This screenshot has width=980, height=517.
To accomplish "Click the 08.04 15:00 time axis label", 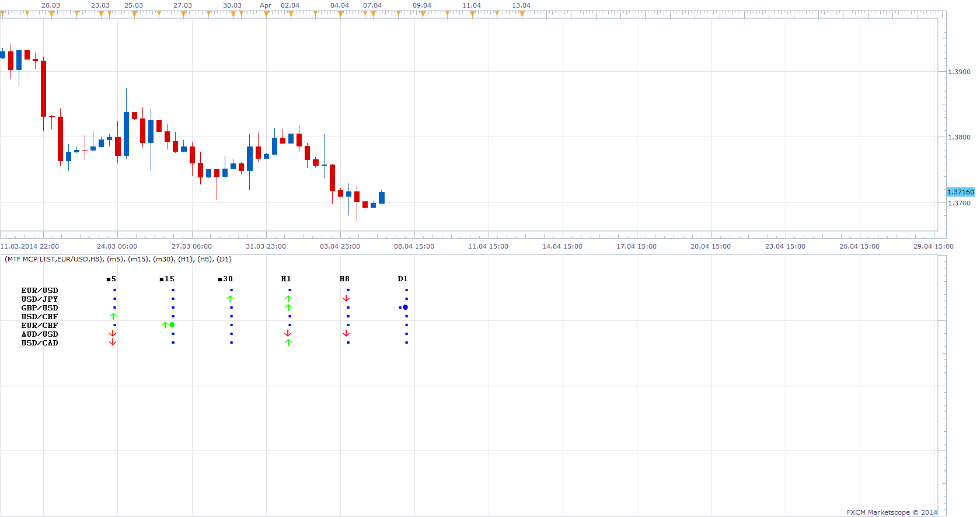I will (414, 246).
